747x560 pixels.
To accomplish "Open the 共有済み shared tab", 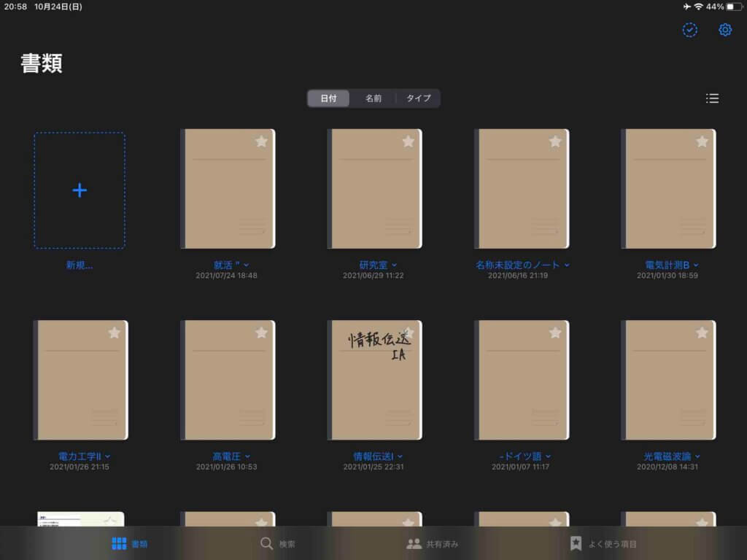I will [433, 544].
